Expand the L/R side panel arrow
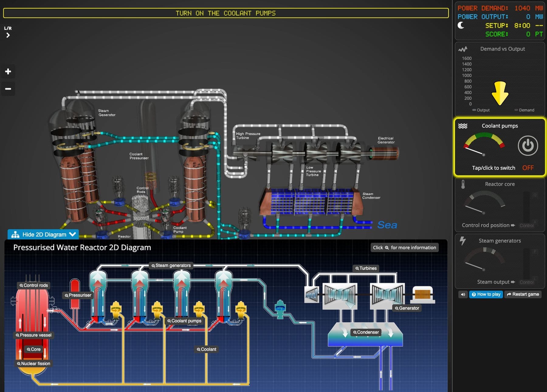547x392 pixels. tap(7, 35)
